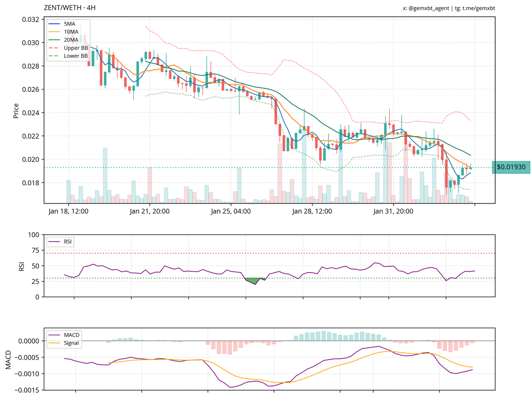The image size is (532, 399).
Task: Click the -0.0010 MACD tick label
Action: pos(27,374)
